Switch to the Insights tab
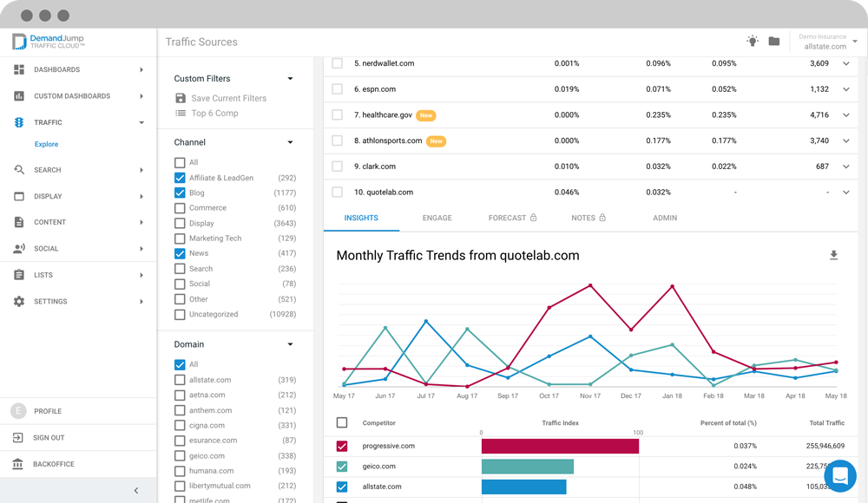Screen dimensions: 868x503 pyautogui.click(x=361, y=218)
